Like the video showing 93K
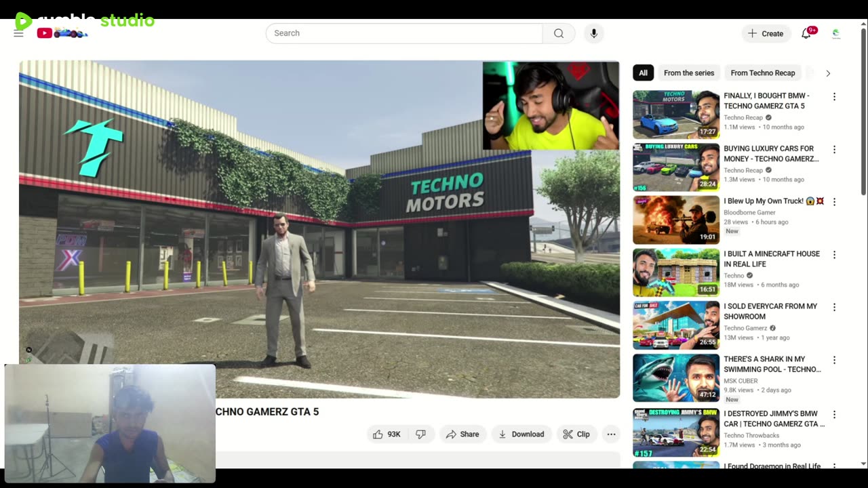This screenshot has height=488, width=868. (x=387, y=434)
